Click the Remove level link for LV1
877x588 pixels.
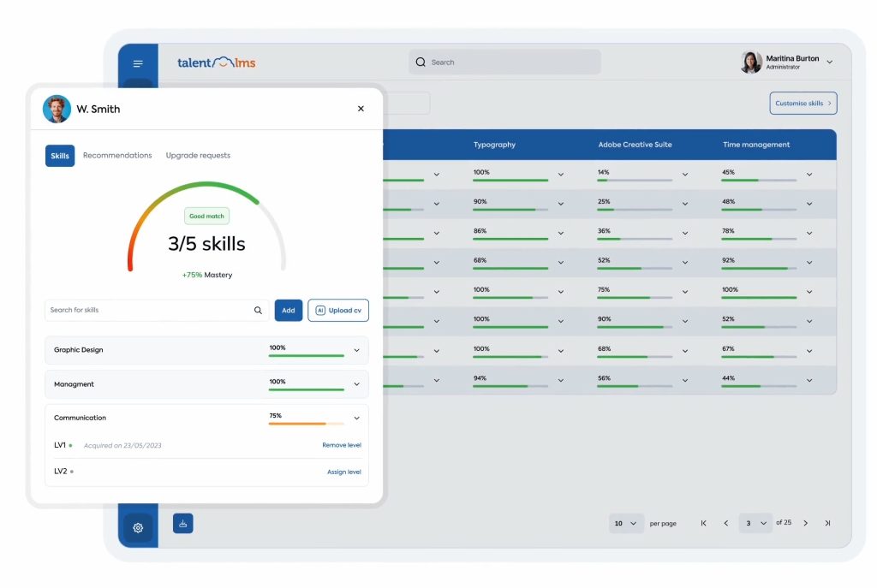[x=342, y=445]
